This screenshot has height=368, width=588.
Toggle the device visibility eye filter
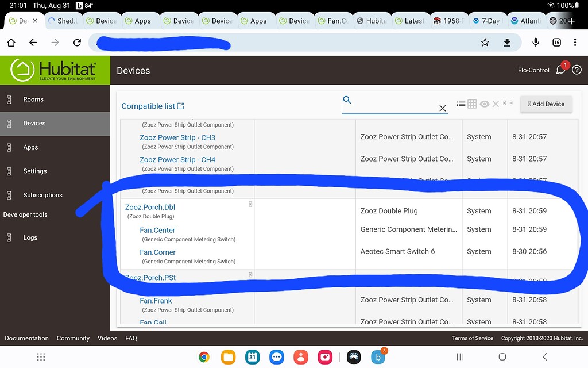pyautogui.click(x=484, y=103)
